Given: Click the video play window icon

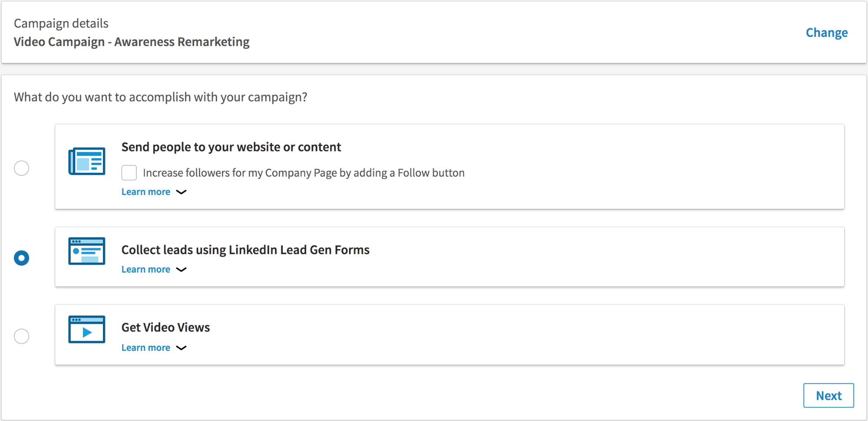Looking at the screenshot, I should point(87,329).
